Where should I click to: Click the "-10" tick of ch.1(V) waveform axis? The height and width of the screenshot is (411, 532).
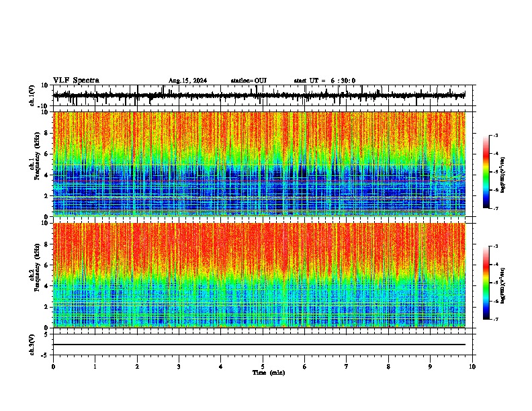click(x=43, y=106)
